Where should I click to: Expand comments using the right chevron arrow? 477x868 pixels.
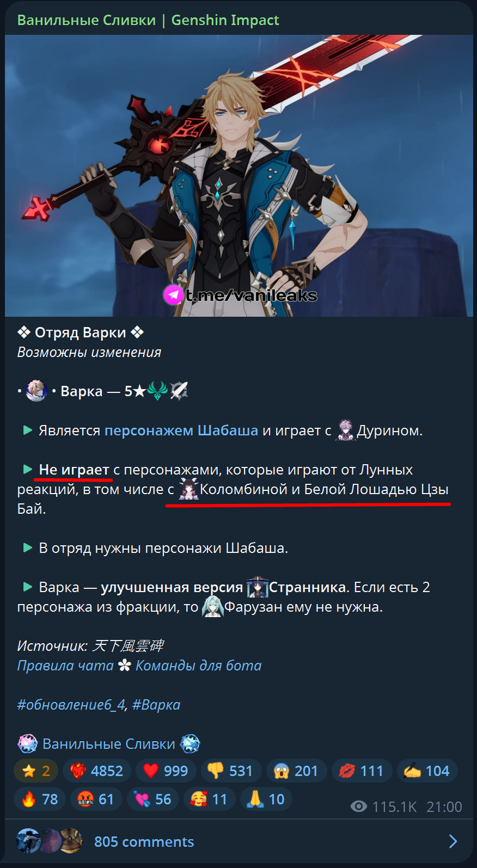(452, 841)
